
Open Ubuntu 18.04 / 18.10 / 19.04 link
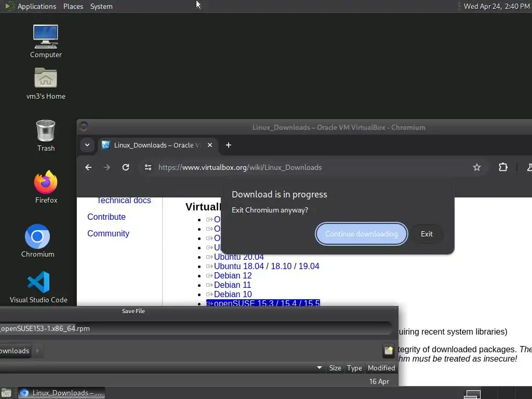point(267,266)
